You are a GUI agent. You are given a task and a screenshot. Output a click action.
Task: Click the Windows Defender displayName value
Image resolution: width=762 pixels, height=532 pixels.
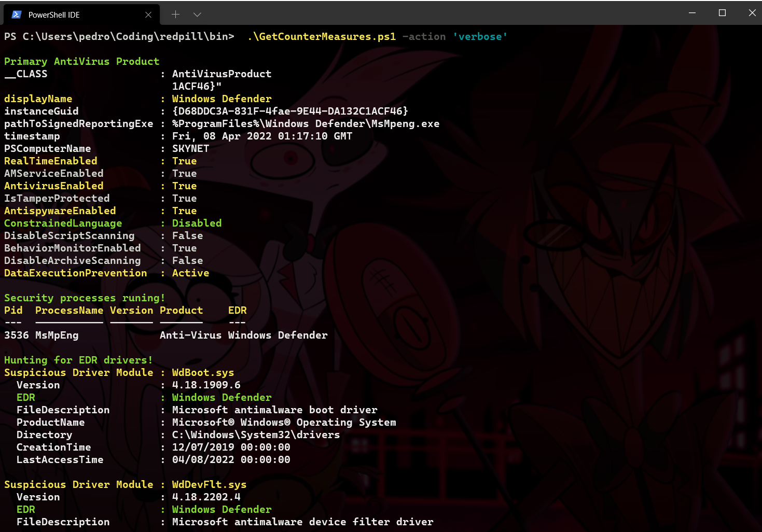point(221,99)
